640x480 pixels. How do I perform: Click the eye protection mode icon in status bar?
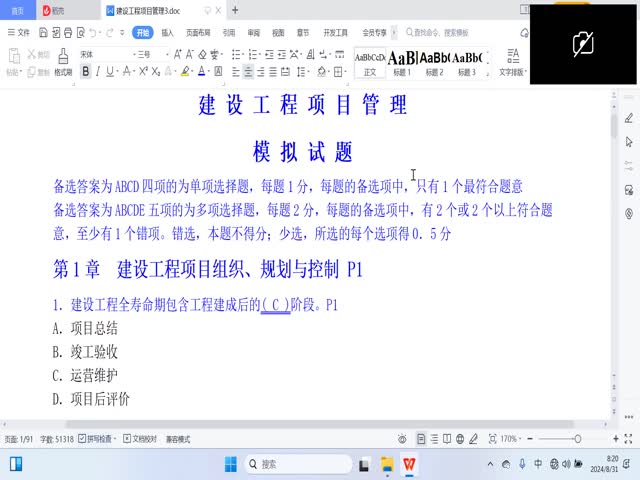click(x=402, y=439)
